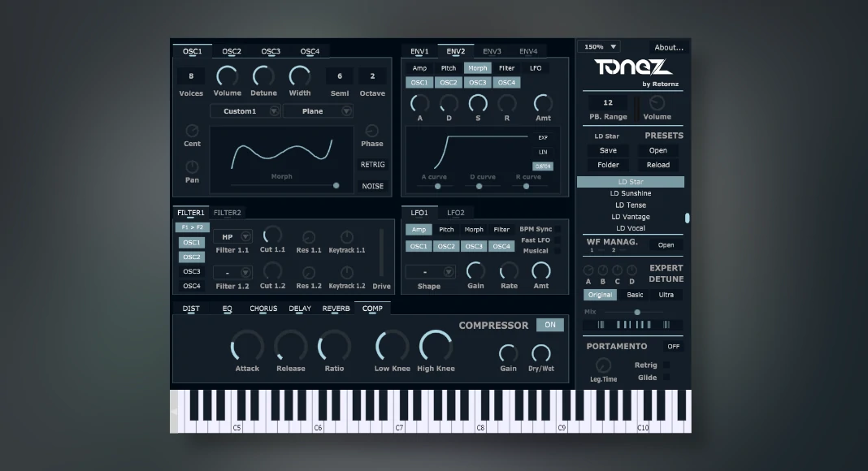Screen dimensions: 868x471
Task: Toggle the Portamento OFF switch
Action: (672, 346)
